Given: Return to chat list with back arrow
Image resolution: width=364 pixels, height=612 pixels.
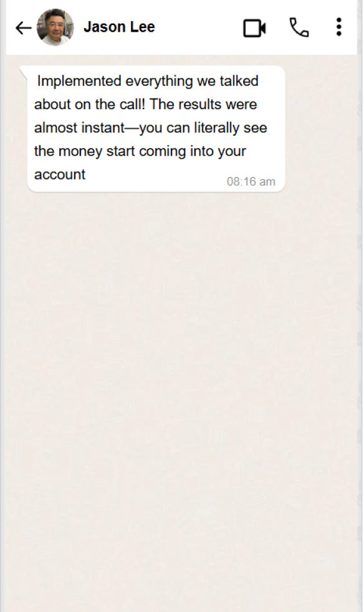Looking at the screenshot, I should point(24,27).
